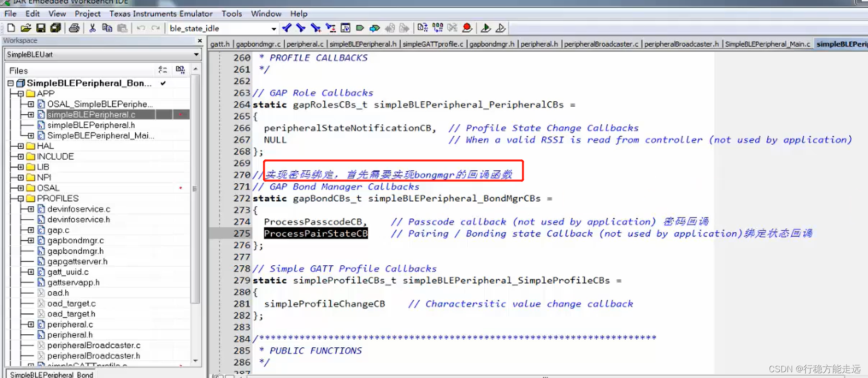Select gapgattserver.h in the file tree

point(77,261)
